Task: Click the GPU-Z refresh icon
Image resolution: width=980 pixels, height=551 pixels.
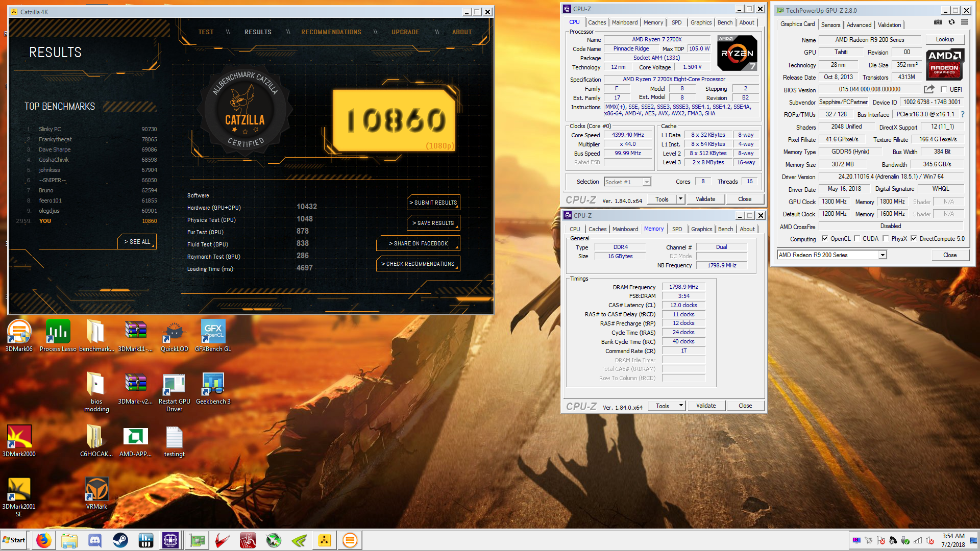Action: point(951,22)
